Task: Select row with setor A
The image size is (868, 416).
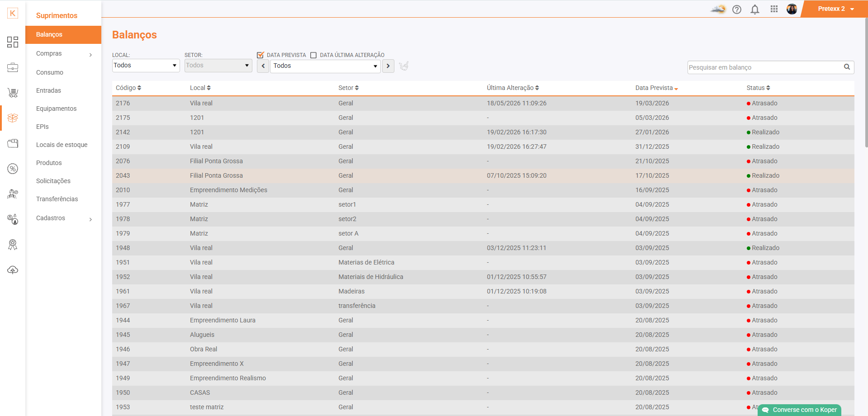Action: coord(483,233)
